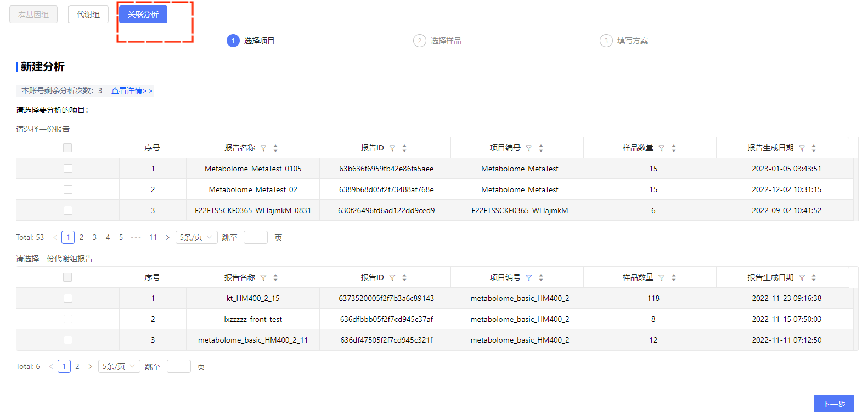868x419 pixels.
Task: Go to next page in first table pagination
Action: click(167, 238)
